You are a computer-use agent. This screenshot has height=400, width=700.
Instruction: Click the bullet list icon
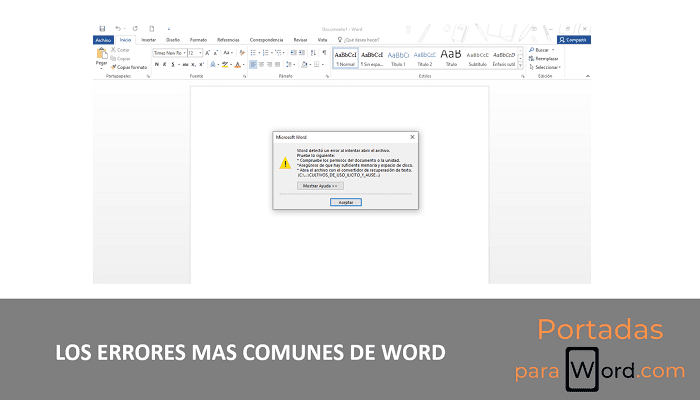tap(253, 53)
